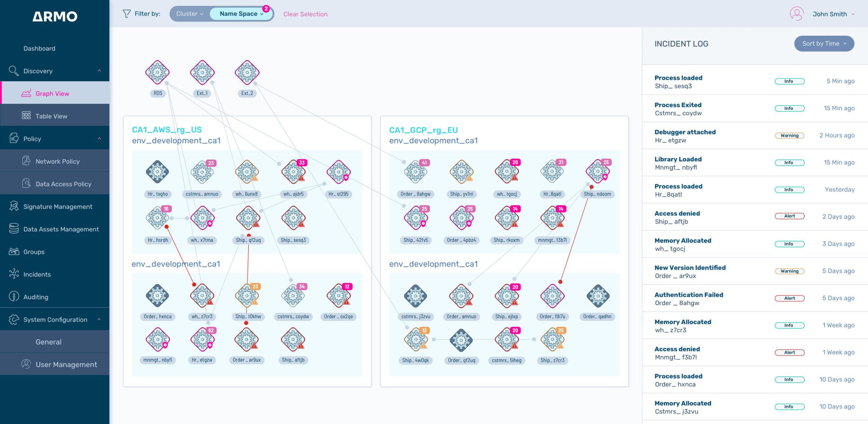Image resolution: width=868 pixels, height=424 pixels.
Task: Click the Hr_tsgho workload node
Action: [x=157, y=172]
